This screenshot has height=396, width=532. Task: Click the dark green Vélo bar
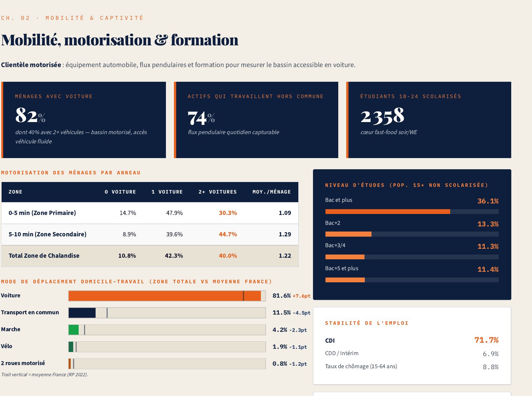(x=71, y=347)
